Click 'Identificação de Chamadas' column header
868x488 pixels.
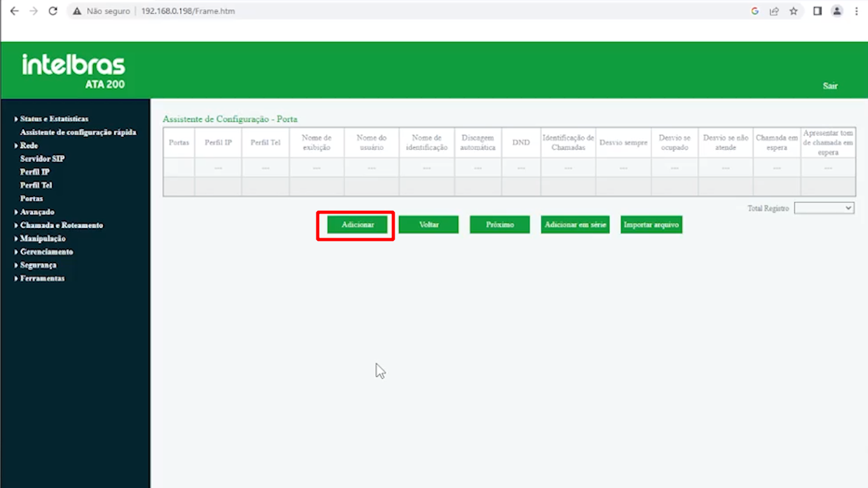click(568, 143)
